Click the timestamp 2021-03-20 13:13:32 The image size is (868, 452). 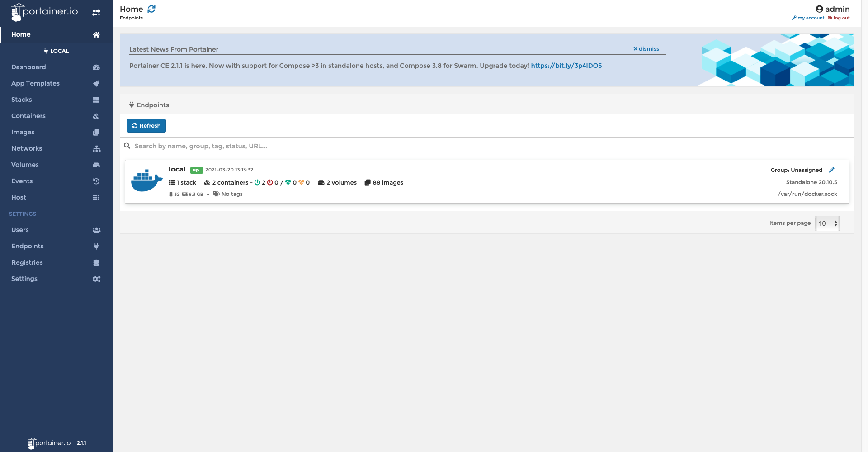229,170
